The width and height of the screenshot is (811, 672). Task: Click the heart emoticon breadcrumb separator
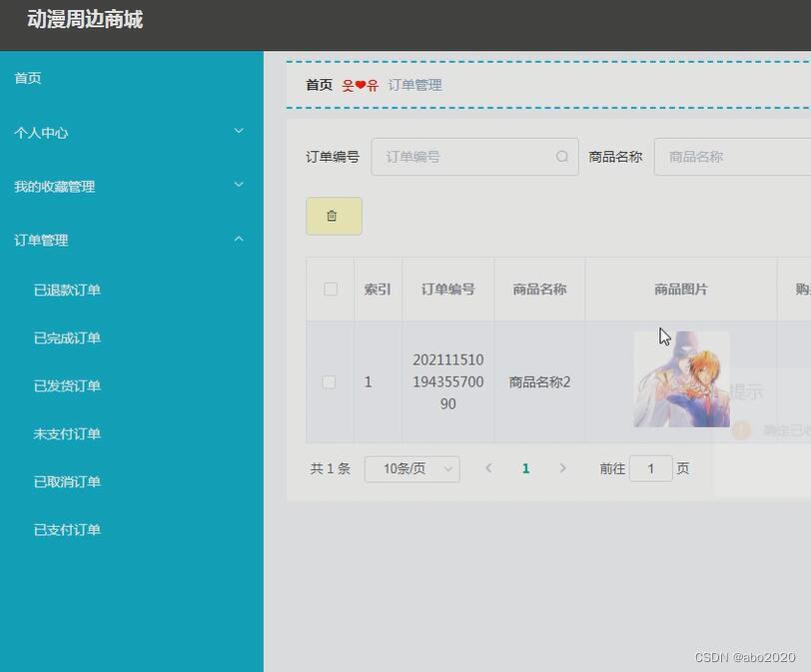click(360, 85)
